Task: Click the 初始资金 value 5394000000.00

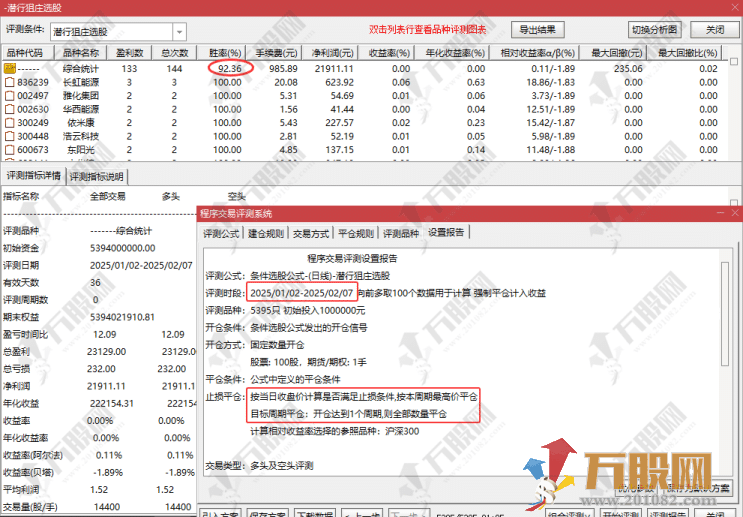Action: (123, 248)
